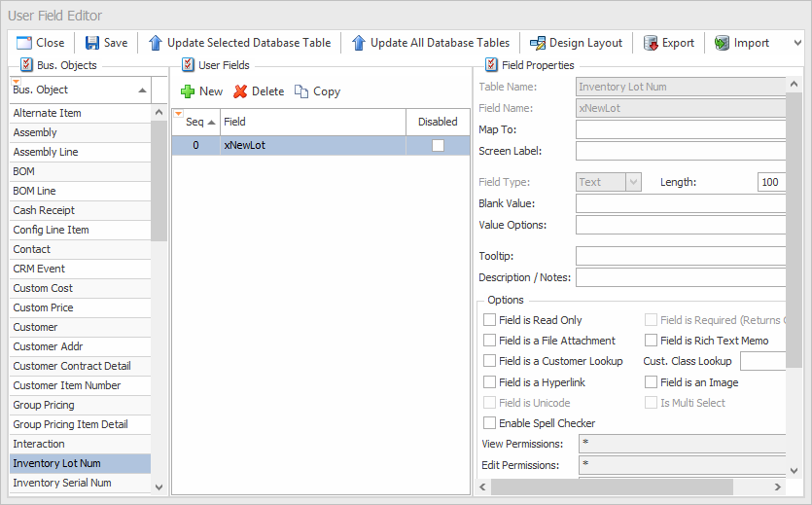Sort by Bus. Object column header arrow
Screen dimensions: 812x505
coord(143,90)
